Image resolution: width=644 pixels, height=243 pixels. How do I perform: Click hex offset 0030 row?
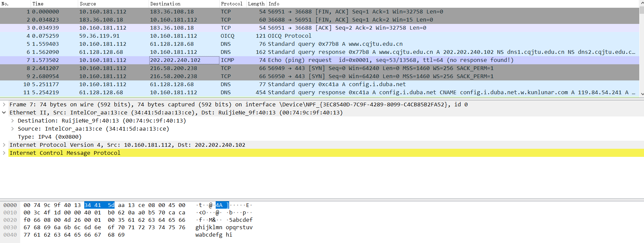(x=10, y=227)
